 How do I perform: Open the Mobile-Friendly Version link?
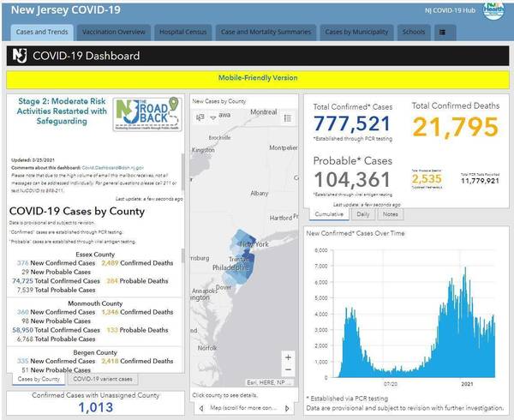point(257,78)
